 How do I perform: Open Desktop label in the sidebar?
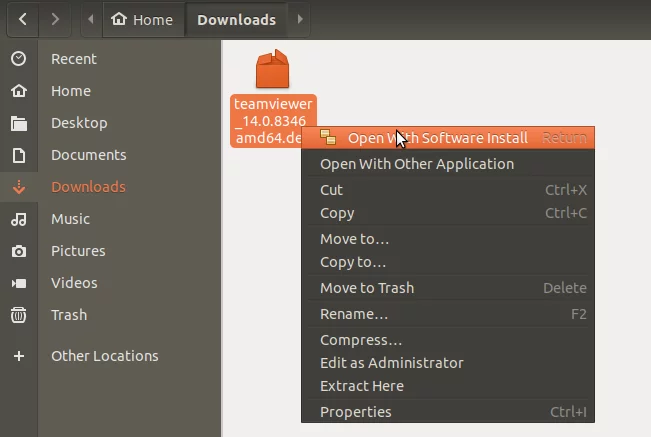(79, 123)
